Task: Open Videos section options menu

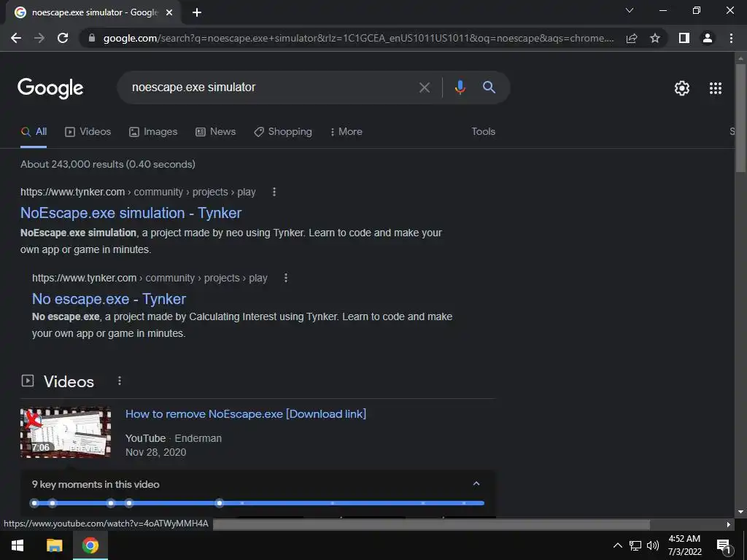Action: pos(120,381)
